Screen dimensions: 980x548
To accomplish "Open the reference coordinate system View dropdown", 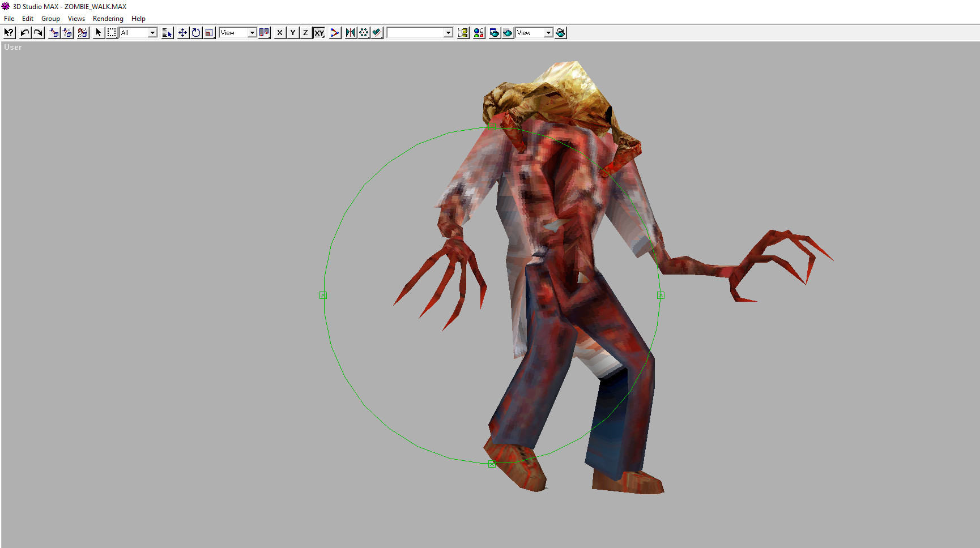I will [x=252, y=32].
